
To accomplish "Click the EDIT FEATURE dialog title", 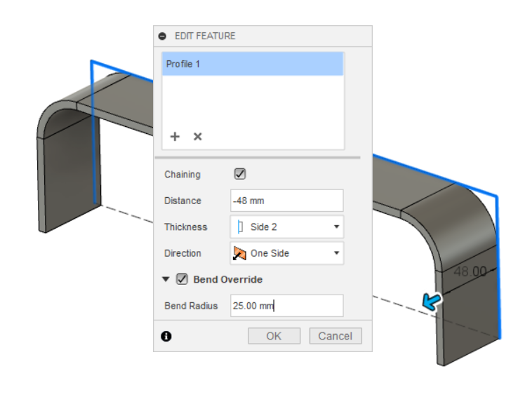I will [205, 36].
